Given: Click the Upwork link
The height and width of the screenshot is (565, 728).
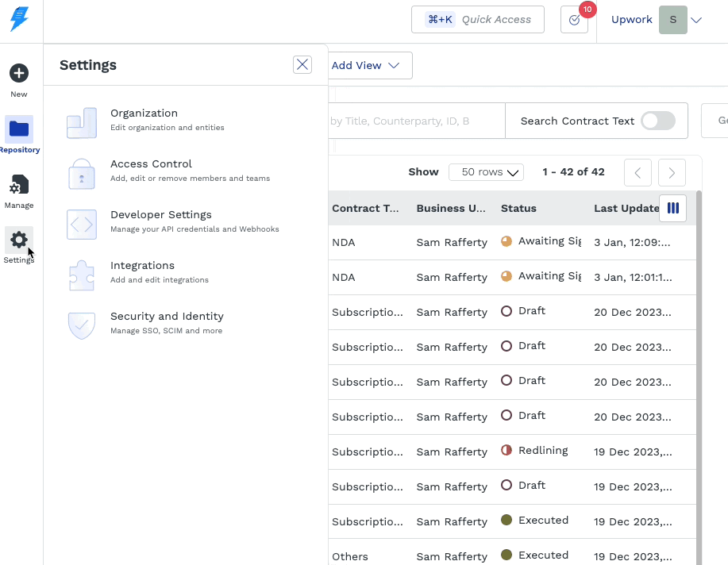Looking at the screenshot, I should [x=631, y=19].
